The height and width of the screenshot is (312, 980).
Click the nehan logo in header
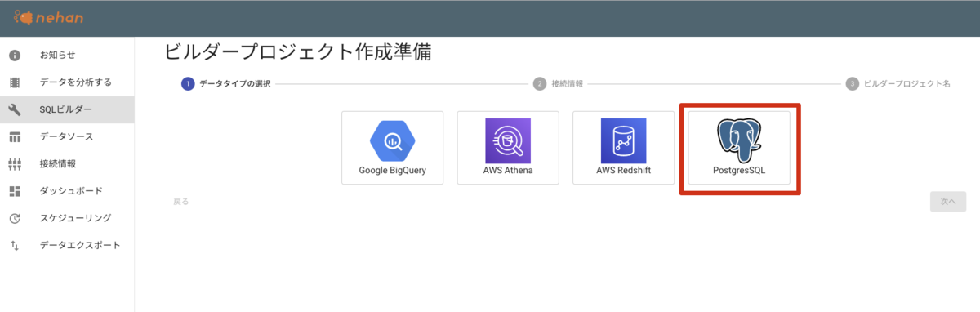tap(49, 17)
